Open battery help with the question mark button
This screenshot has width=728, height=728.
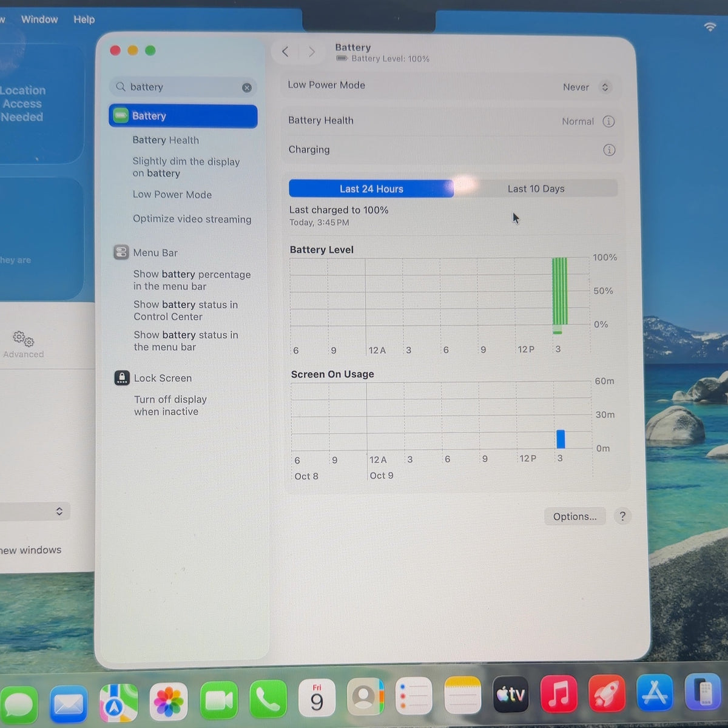pyautogui.click(x=622, y=516)
